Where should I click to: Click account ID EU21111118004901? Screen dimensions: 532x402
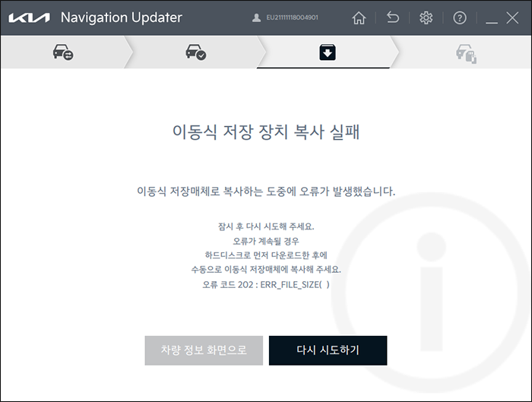292,17
